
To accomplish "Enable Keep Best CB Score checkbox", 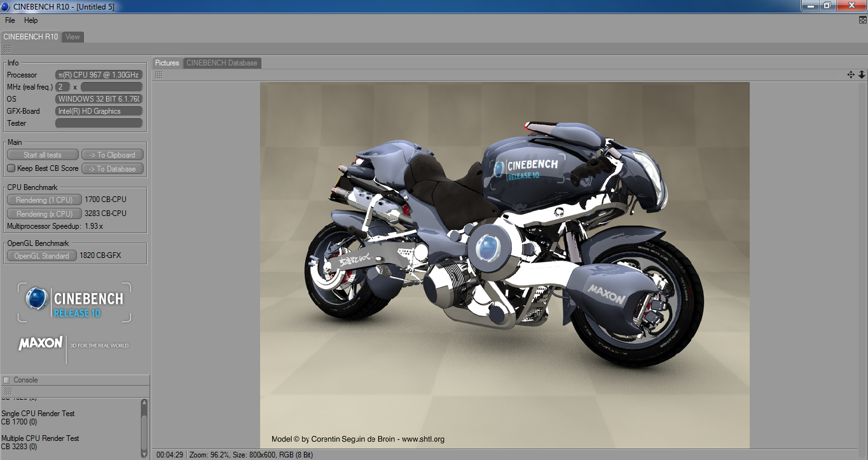I will click(11, 168).
